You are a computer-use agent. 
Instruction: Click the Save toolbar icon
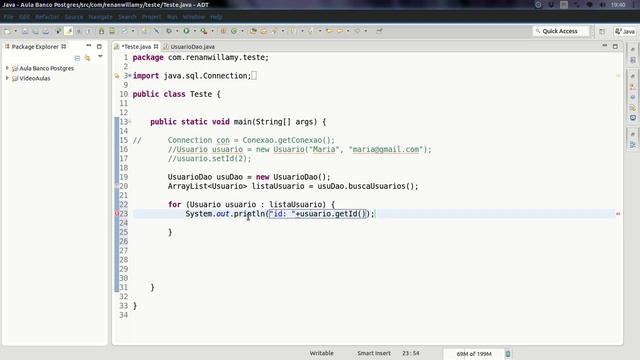25,31
